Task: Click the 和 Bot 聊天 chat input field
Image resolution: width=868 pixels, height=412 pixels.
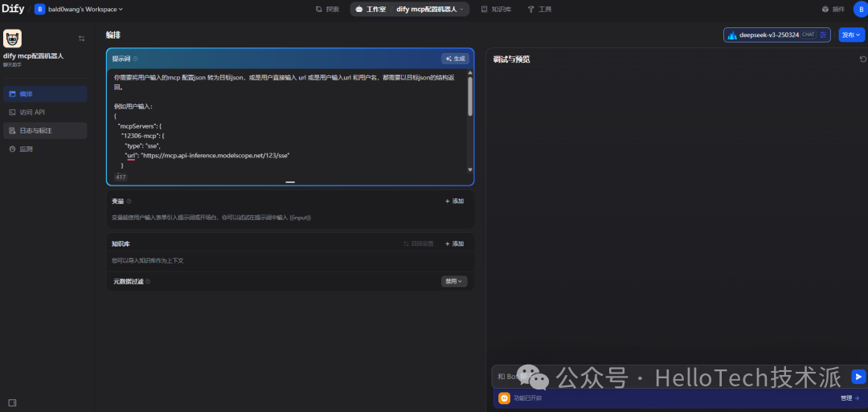Action: click(670, 377)
